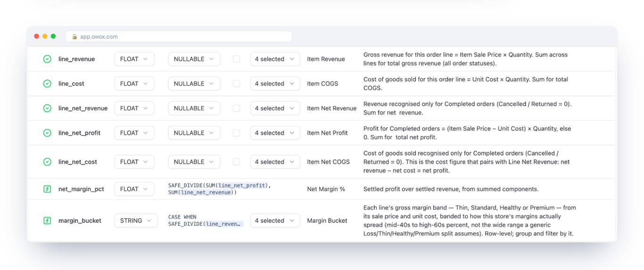Change the data type of line_net_revenue

[134, 108]
